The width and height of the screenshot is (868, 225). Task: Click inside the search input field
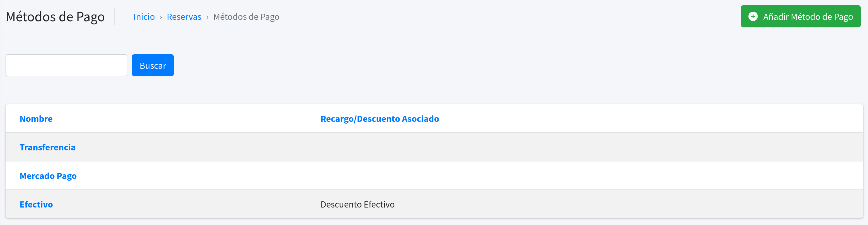tap(66, 65)
